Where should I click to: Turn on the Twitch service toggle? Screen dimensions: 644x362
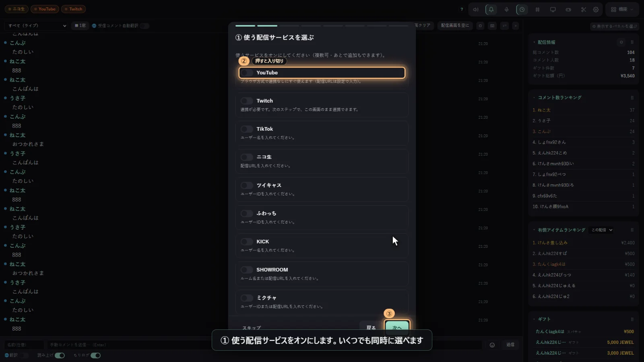247,101
